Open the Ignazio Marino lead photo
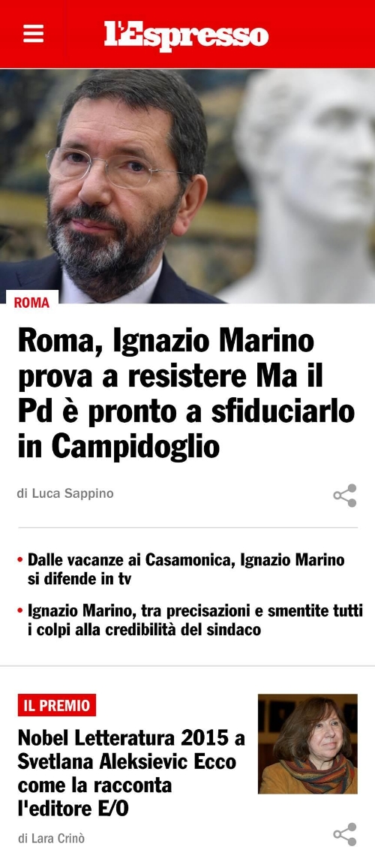 187,186
